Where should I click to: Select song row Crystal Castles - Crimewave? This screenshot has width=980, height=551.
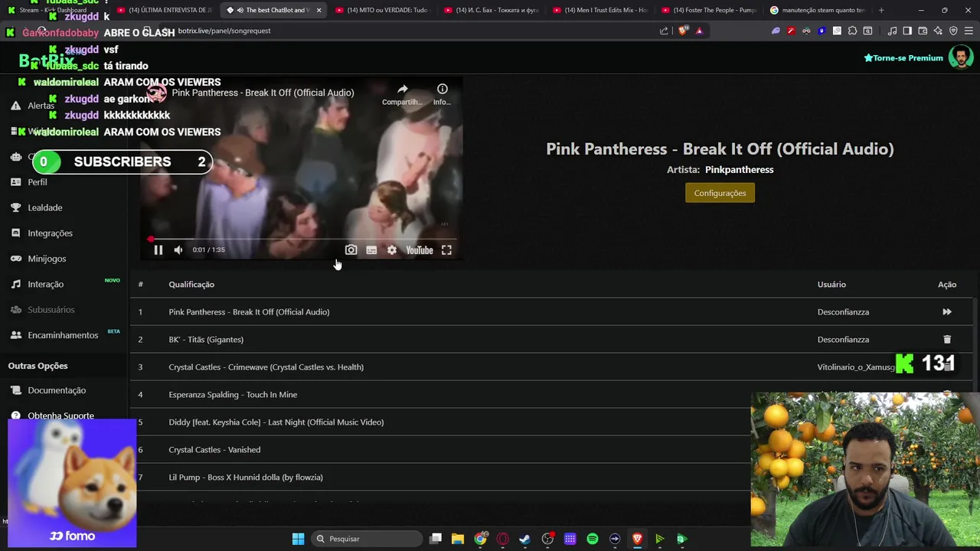pyautogui.click(x=551, y=367)
